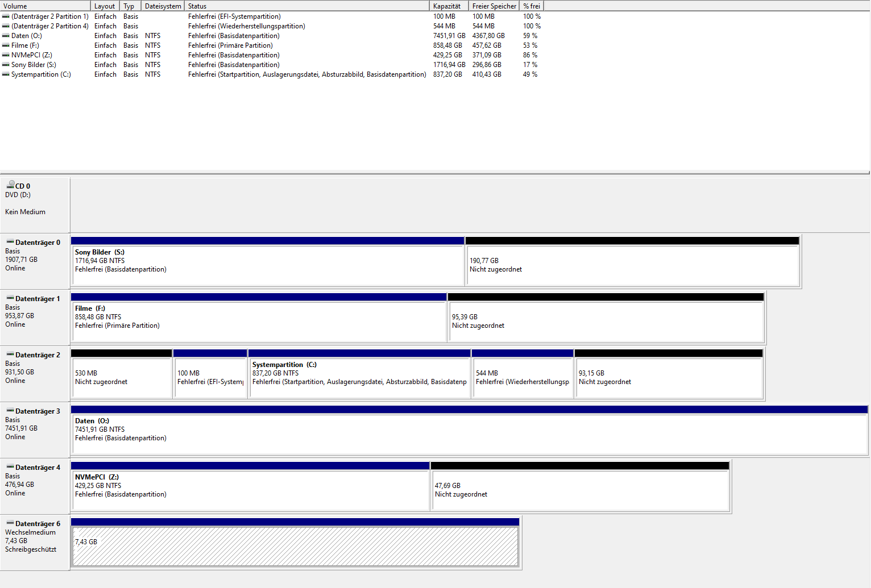Viewport: 871px width, 588px height.
Task: Select the NVMePCI (Z:) partition block
Action: pyautogui.click(x=250, y=486)
